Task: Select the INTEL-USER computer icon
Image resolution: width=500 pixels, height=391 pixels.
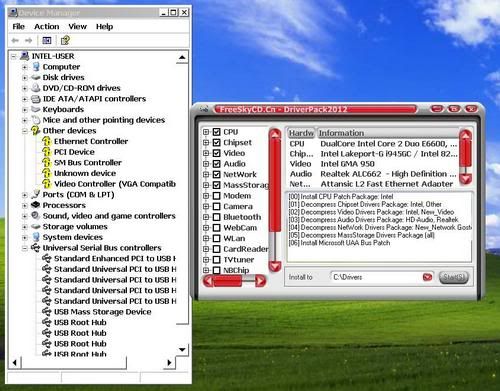Action: [x=24, y=56]
